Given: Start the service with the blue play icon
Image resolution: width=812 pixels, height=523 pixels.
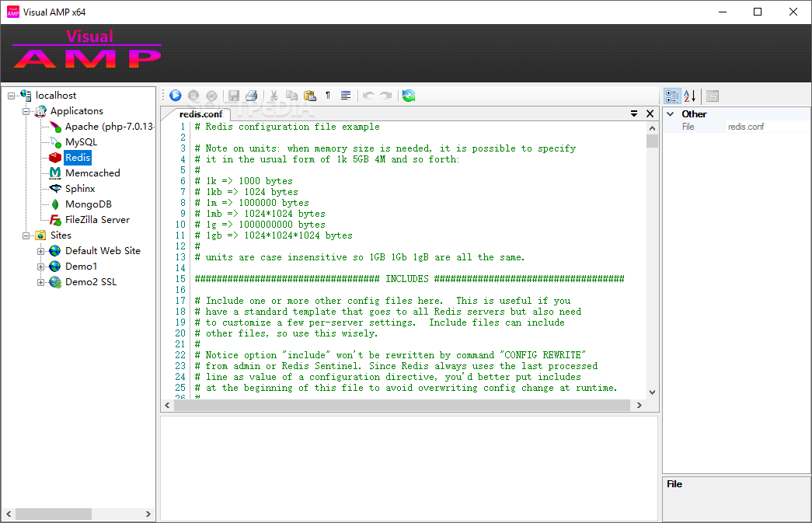Looking at the screenshot, I should [176, 96].
